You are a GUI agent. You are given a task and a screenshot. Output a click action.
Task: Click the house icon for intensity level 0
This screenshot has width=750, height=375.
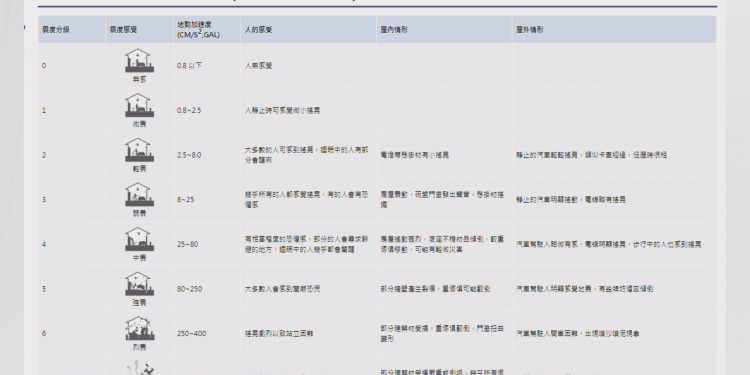click(139, 60)
